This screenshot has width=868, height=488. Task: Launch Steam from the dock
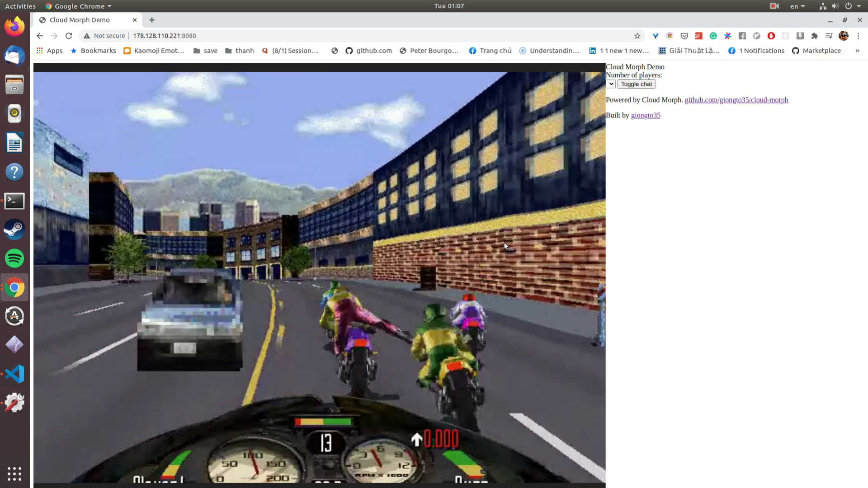point(14,230)
